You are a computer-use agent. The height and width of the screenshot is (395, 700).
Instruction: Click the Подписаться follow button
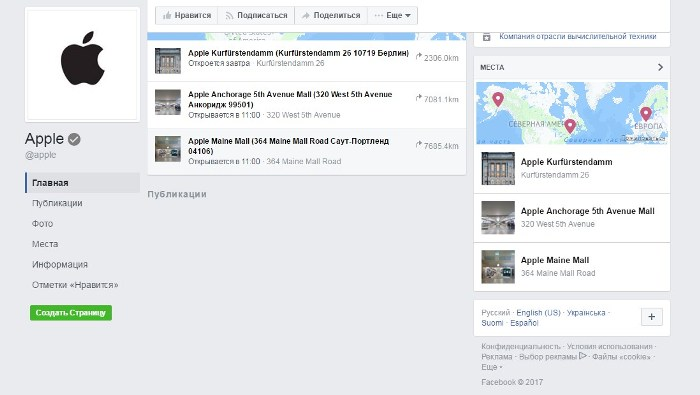[x=256, y=15]
